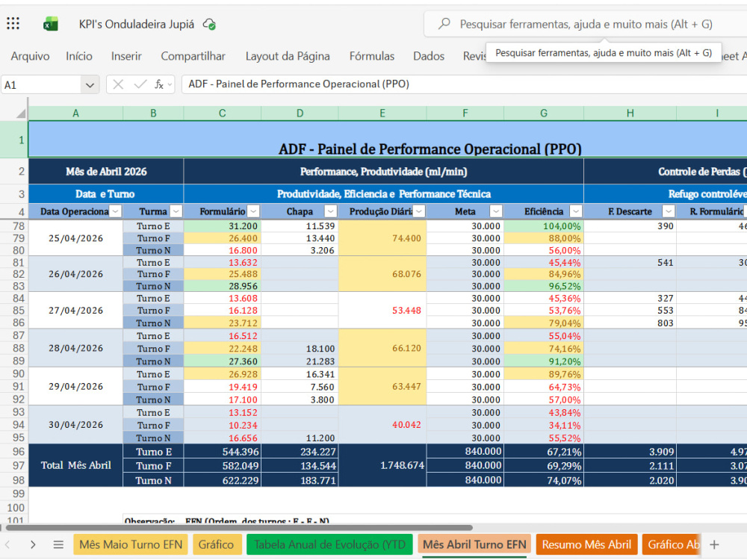Add a new sheet with plus icon
Viewport: 747px width, 560px height.
tap(714, 544)
